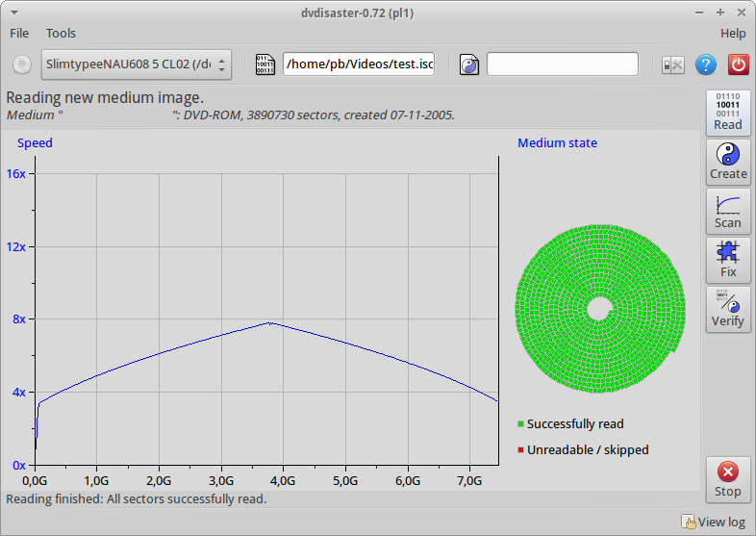Start a Scan of the medium
The width and height of the screenshot is (756, 536).
coord(727,211)
